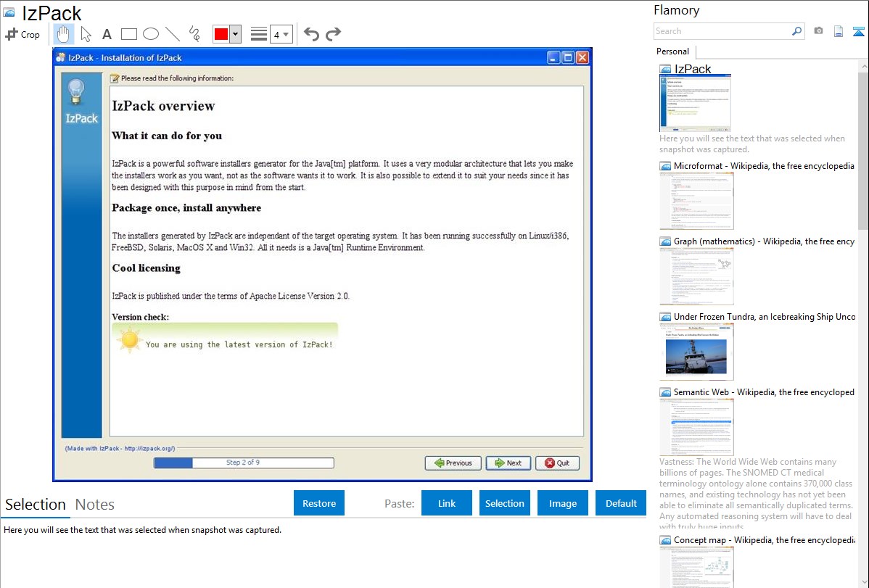Click the Semantic Web title text

point(764,392)
